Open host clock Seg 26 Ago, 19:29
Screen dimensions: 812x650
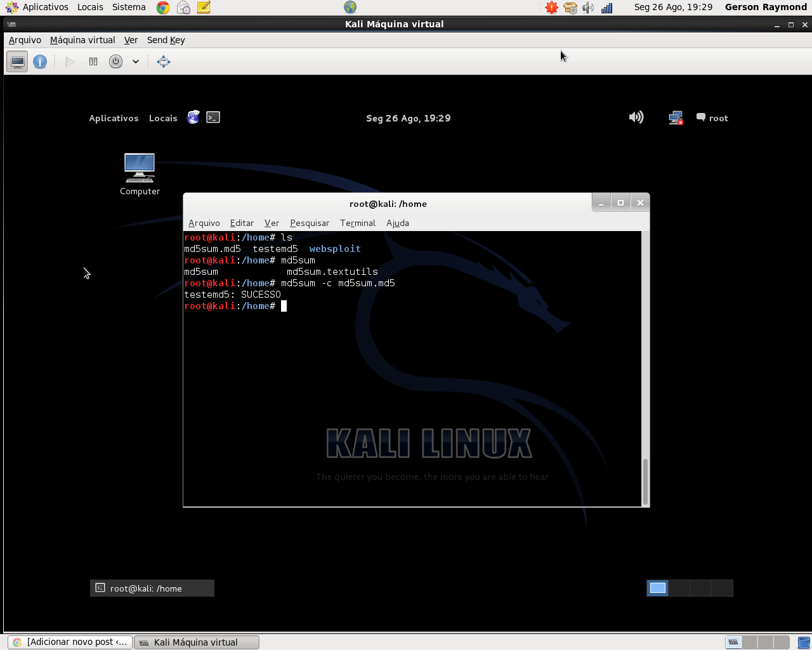click(x=673, y=7)
